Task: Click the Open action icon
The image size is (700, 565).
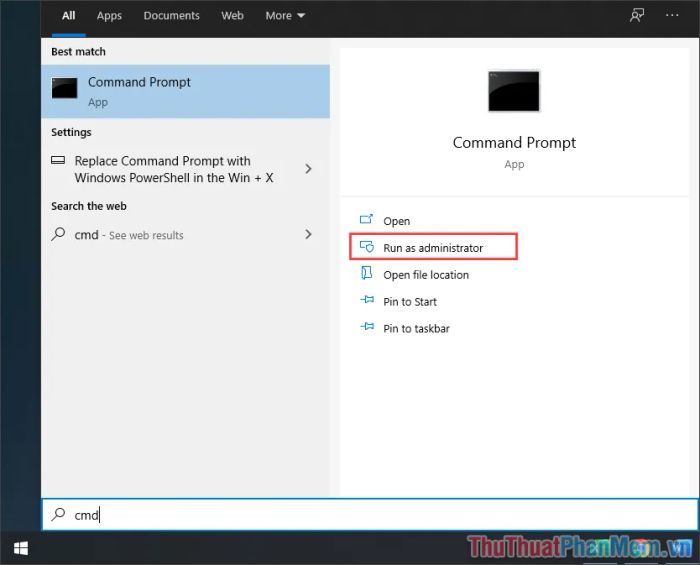Action: [367, 219]
